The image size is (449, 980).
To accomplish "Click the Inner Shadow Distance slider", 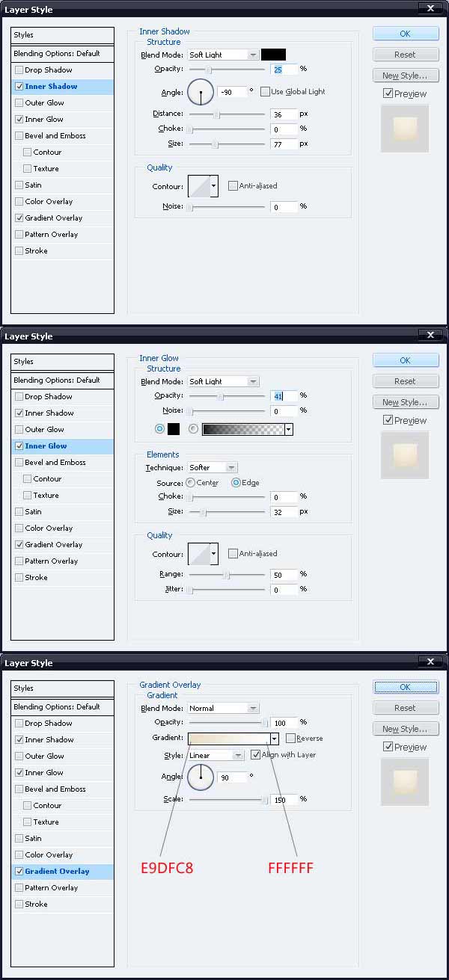I will 227,114.
